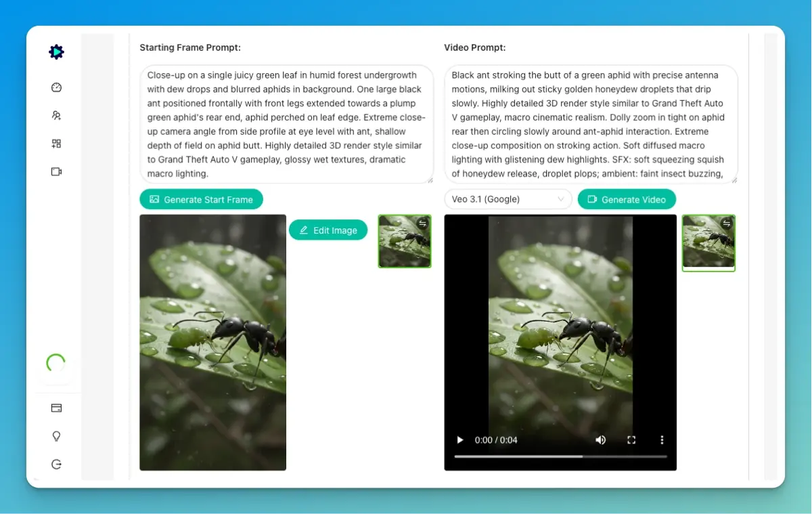Click the logout icon in sidebar
The height and width of the screenshot is (514, 812).
(56, 465)
